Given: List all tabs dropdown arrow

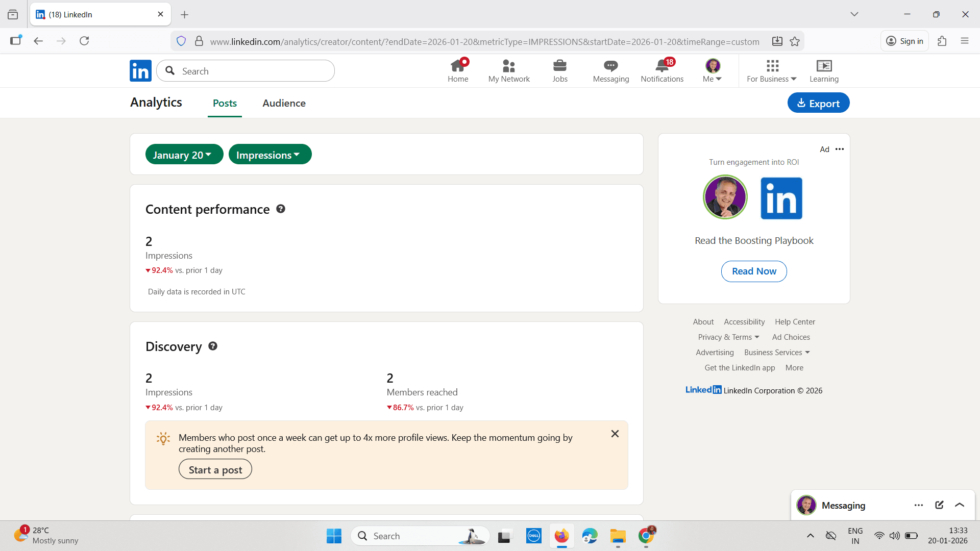Looking at the screenshot, I should [854, 14].
